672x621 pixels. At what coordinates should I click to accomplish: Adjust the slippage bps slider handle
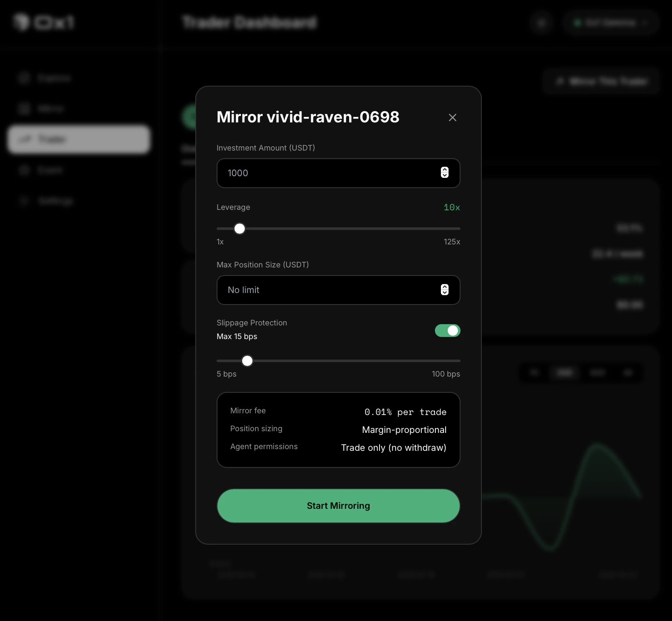coord(247,361)
